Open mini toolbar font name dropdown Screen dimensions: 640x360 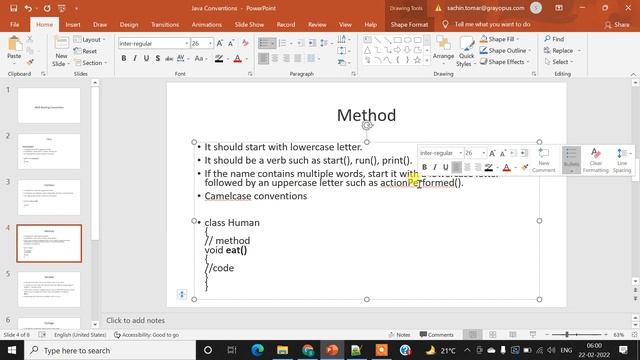coord(460,153)
